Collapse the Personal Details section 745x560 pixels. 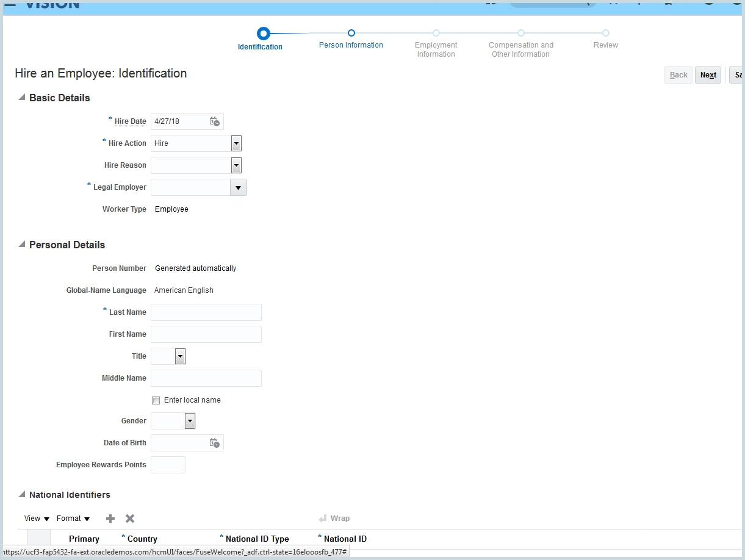pos(22,245)
